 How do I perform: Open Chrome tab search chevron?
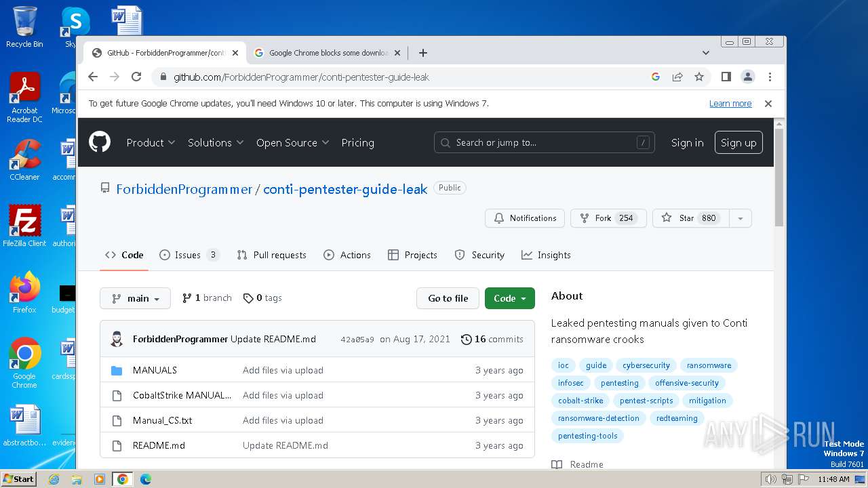705,53
